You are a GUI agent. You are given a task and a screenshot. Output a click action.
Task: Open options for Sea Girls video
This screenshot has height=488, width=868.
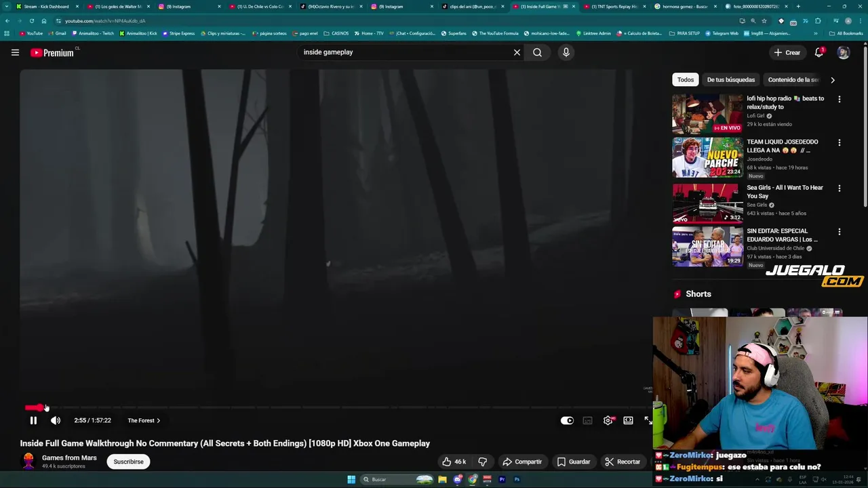pyautogui.click(x=840, y=188)
